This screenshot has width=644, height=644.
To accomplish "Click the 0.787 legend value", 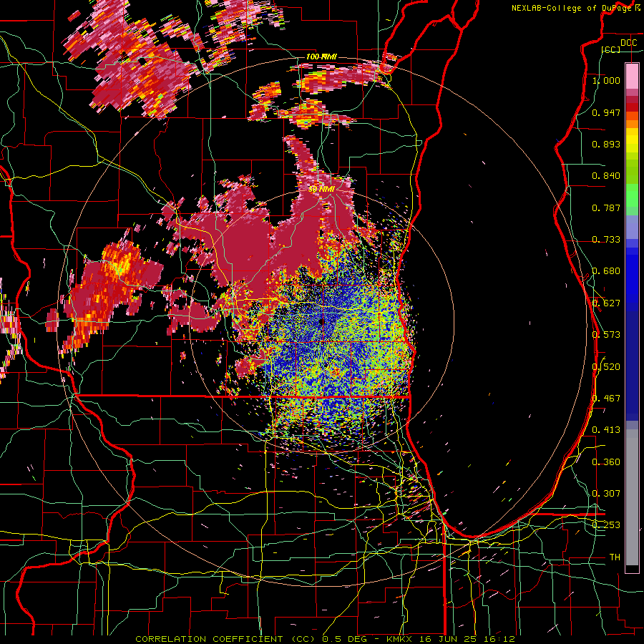I will [606, 208].
